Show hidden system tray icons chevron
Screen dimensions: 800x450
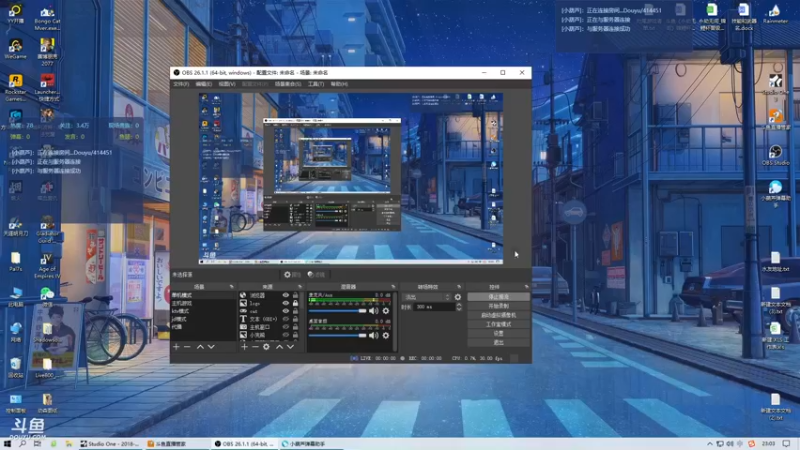tap(710, 444)
